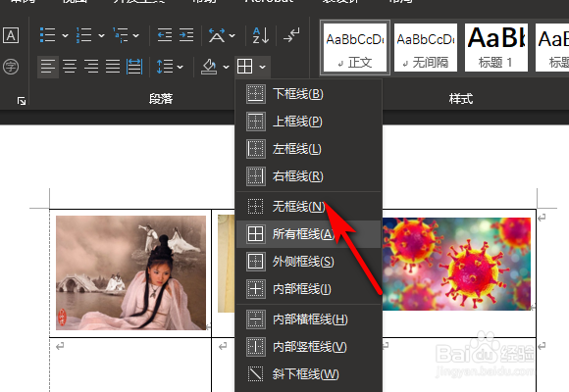Collapse the borders dropdown arrow
Screen dimensions: 569x392
tap(262, 67)
